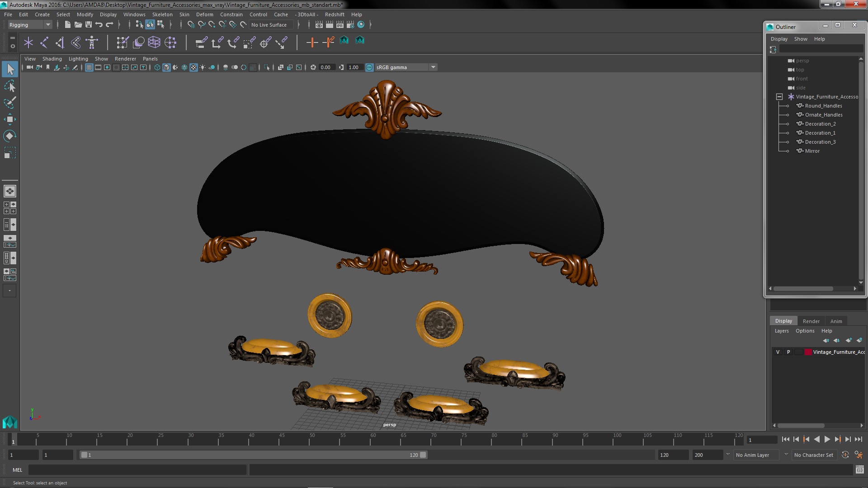The image size is (868, 488).
Task: Click the IK Handle shelf icon
Action: tap(60, 42)
